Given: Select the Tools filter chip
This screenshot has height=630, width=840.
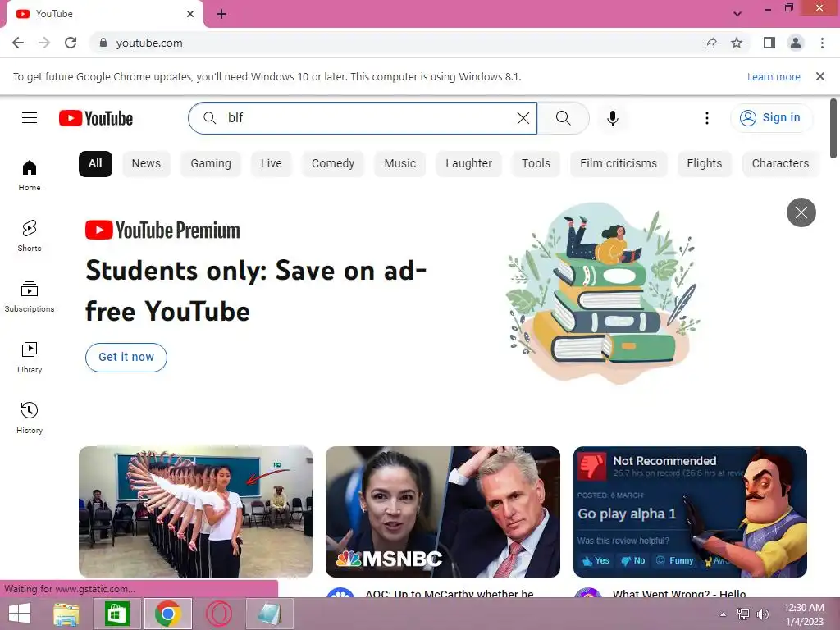Looking at the screenshot, I should pyautogui.click(x=536, y=163).
